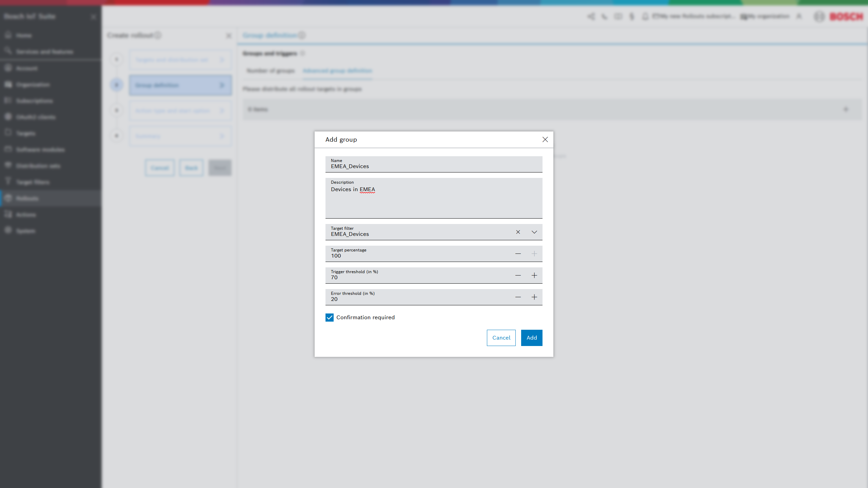This screenshot has width=868, height=488.
Task: Click the Rollout navigation icon
Action: [8, 198]
